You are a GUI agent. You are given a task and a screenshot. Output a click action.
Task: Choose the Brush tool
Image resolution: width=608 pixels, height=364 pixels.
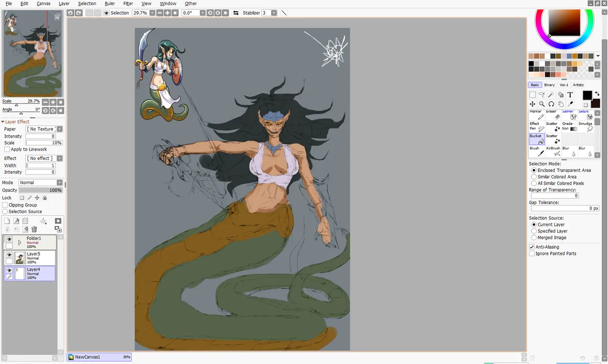pyautogui.click(x=537, y=151)
